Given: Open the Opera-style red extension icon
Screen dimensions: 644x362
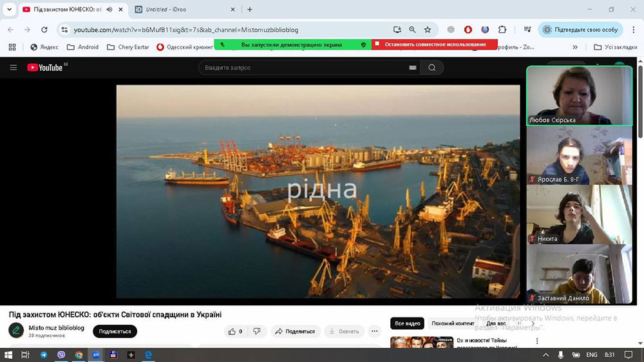Looking at the screenshot, I should coord(468,30).
